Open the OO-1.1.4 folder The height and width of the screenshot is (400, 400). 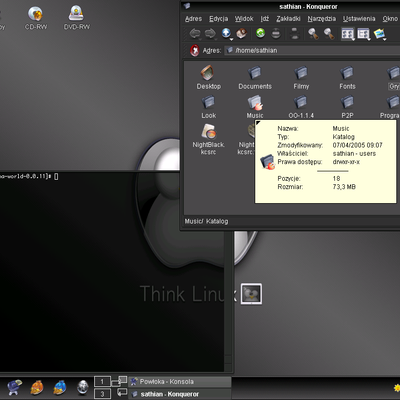tap(301, 107)
